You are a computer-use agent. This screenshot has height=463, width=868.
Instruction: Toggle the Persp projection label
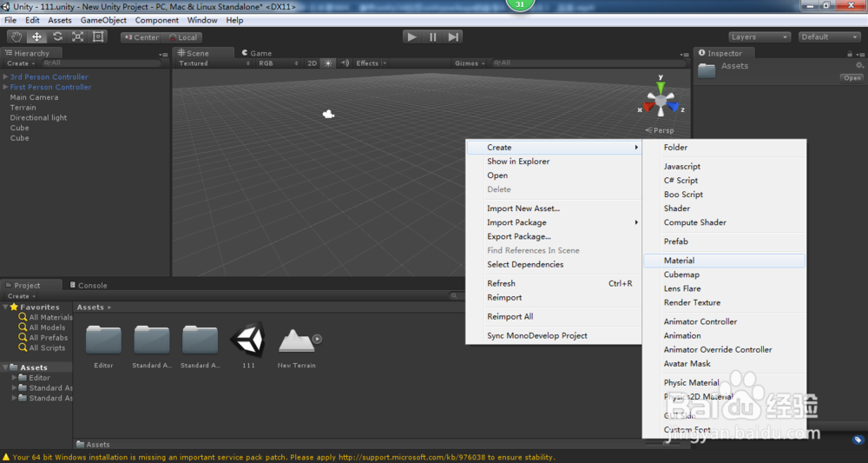click(x=660, y=130)
